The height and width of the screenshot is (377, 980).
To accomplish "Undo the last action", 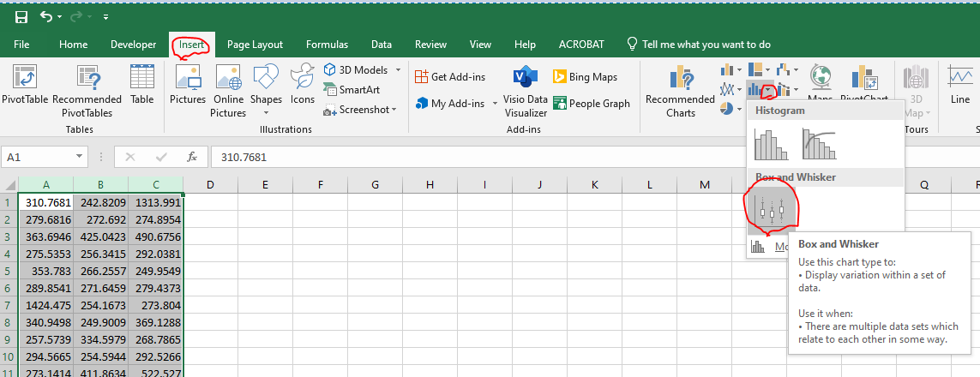I will (x=46, y=17).
